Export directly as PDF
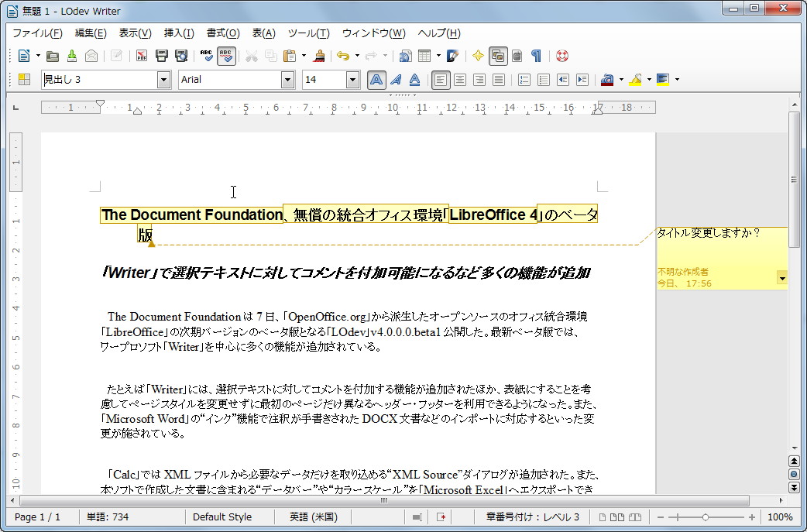The image size is (807, 532). pyautogui.click(x=142, y=56)
